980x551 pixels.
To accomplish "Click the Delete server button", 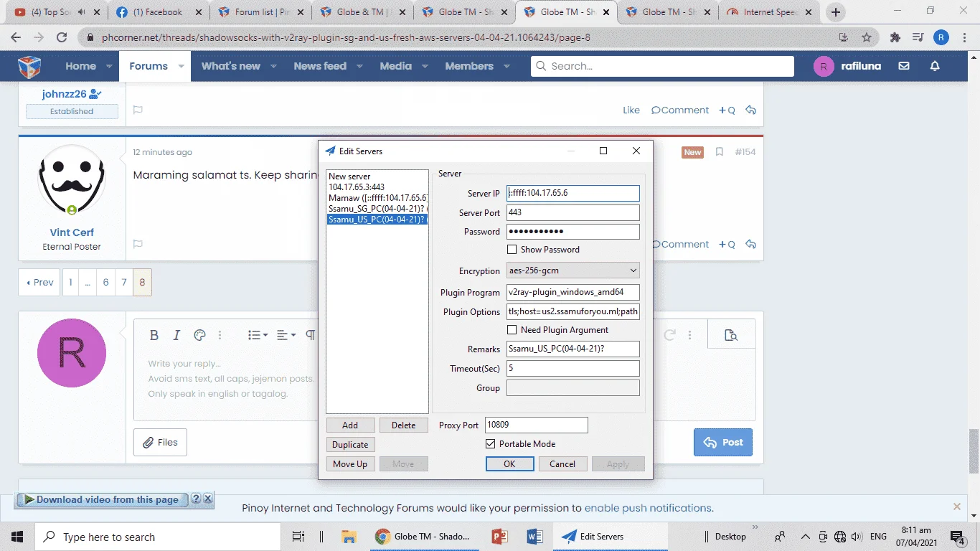I will (x=403, y=425).
